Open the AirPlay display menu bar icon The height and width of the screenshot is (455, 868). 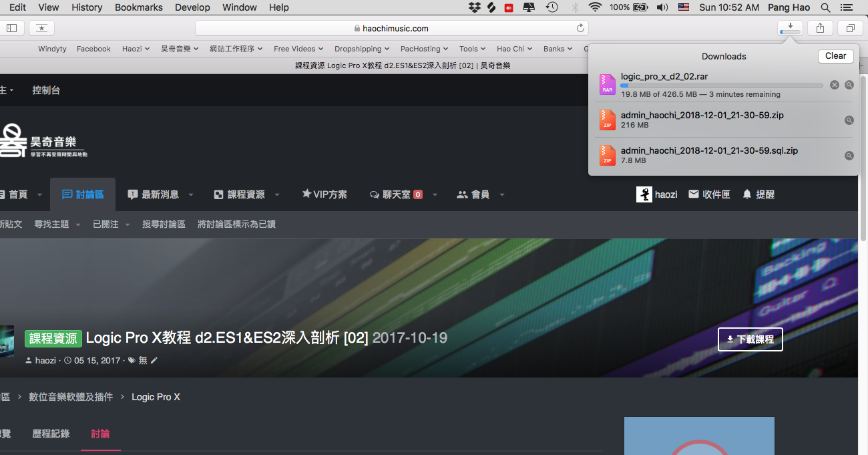(x=529, y=7)
